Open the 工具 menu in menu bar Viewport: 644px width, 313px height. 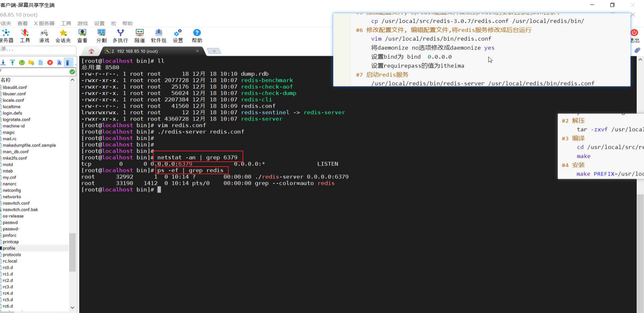point(66,23)
